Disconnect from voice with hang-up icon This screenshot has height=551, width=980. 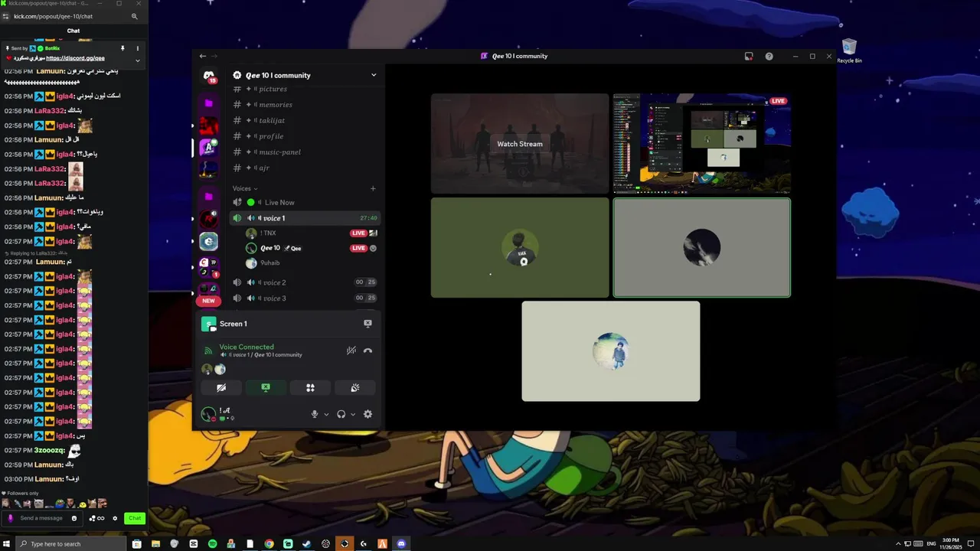click(x=367, y=350)
